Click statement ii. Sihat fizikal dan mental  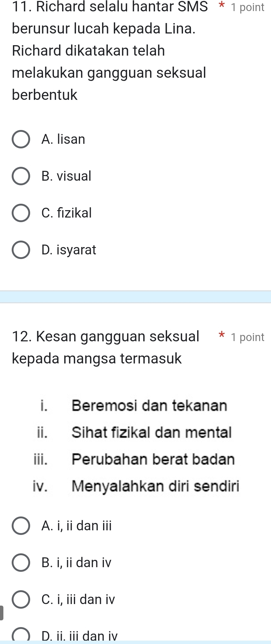[134, 432]
